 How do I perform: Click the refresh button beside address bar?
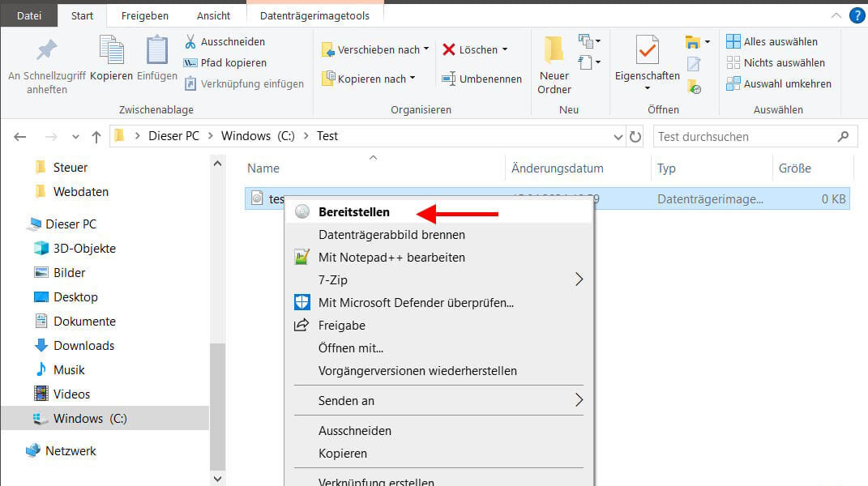pos(635,136)
